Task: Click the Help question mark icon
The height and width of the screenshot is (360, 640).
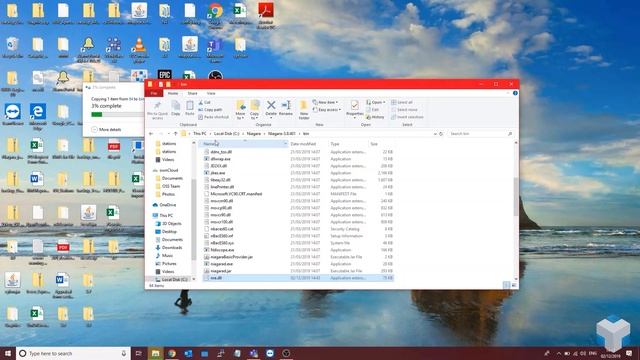Action: 515,93
